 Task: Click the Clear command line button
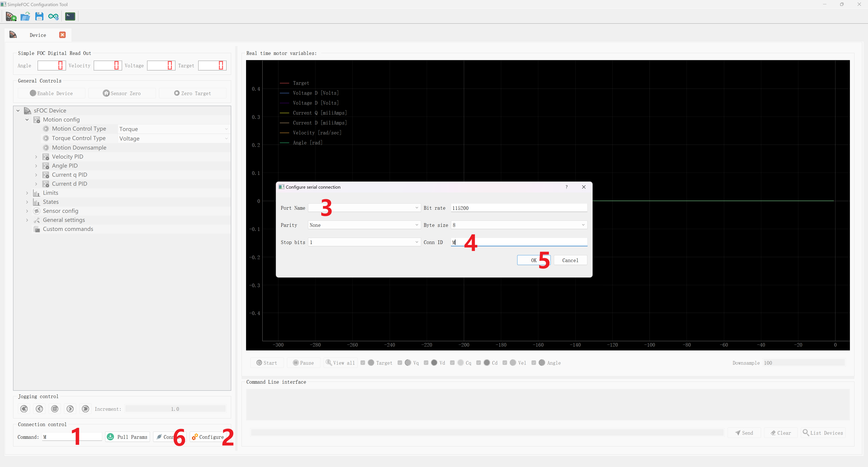(x=781, y=433)
